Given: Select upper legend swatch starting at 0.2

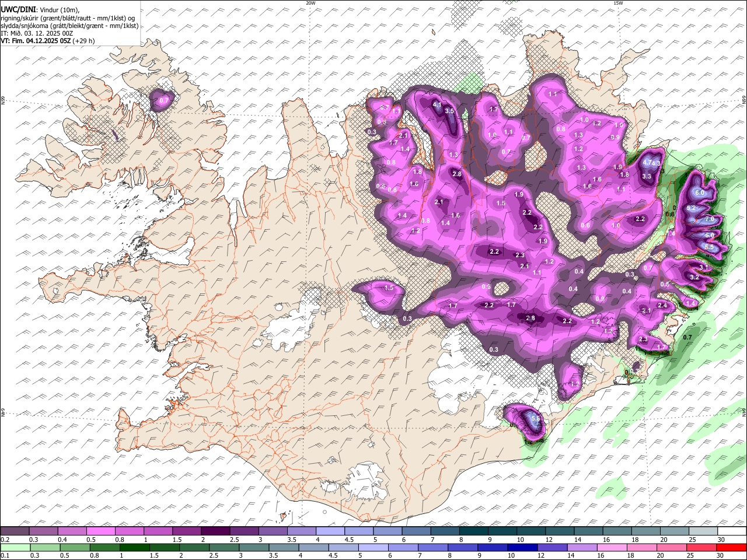Looking at the screenshot, I should point(15,531).
